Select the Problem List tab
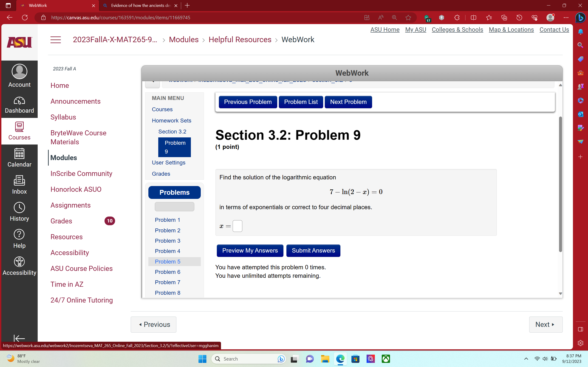The image size is (588, 367). tap(301, 102)
